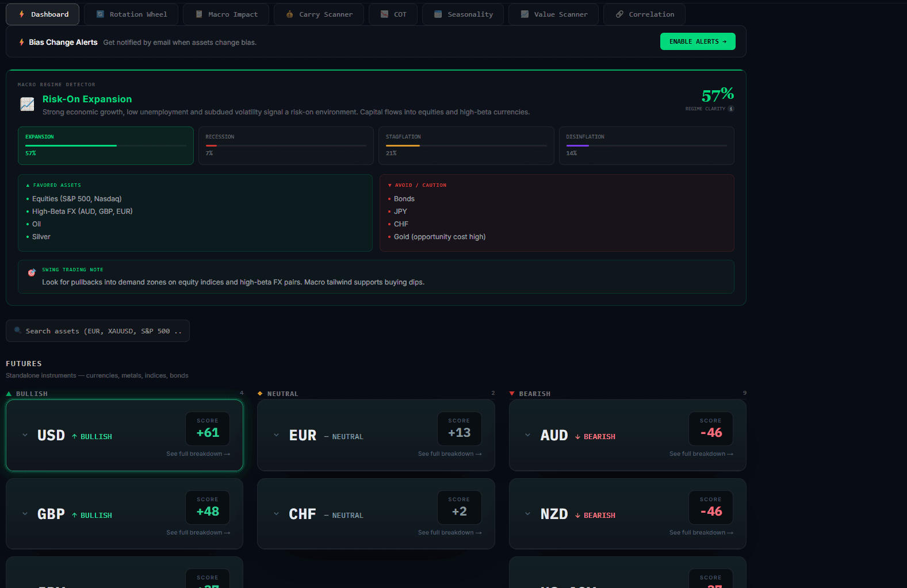This screenshot has width=907, height=588.
Task: Expand the CHF card chevron
Action: (x=276, y=514)
